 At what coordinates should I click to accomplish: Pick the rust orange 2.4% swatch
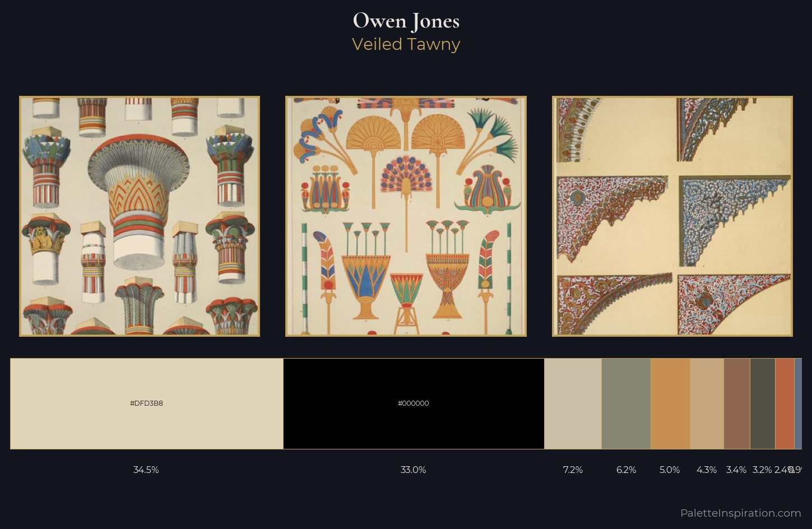(785, 403)
